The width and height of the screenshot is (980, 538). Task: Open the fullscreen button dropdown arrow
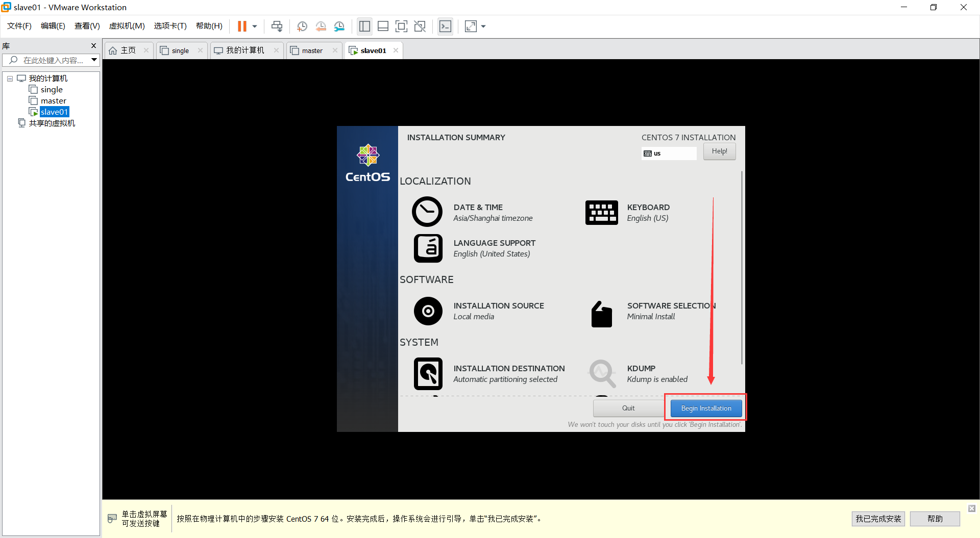483,26
